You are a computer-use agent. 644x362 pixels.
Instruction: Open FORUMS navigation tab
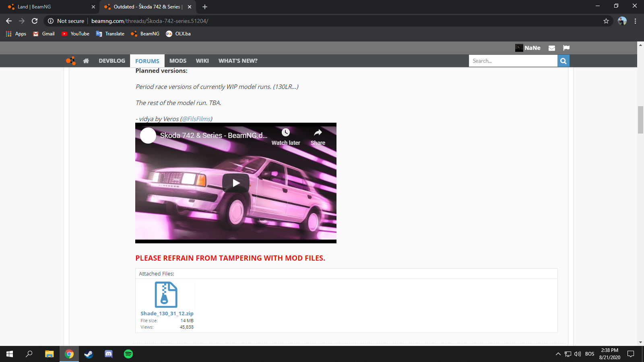(x=147, y=61)
